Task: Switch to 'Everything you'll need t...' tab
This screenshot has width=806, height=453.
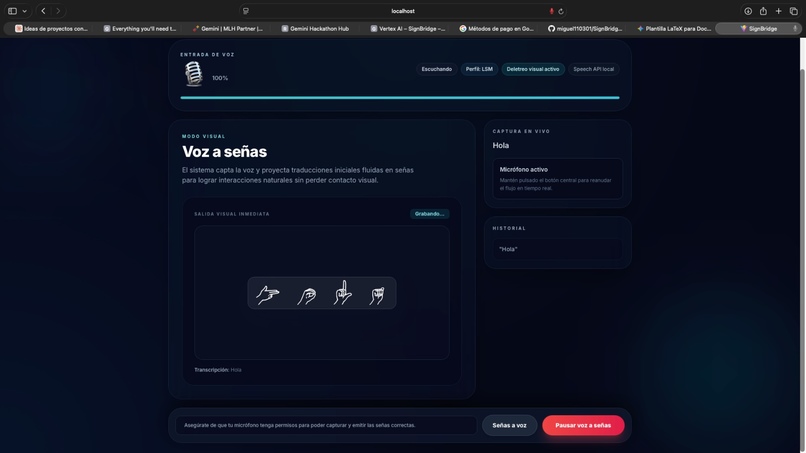Action: tap(140, 29)
